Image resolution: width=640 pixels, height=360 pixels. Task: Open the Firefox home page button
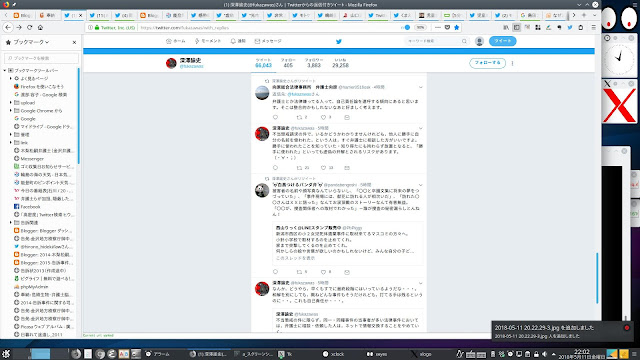coord(40,27)
